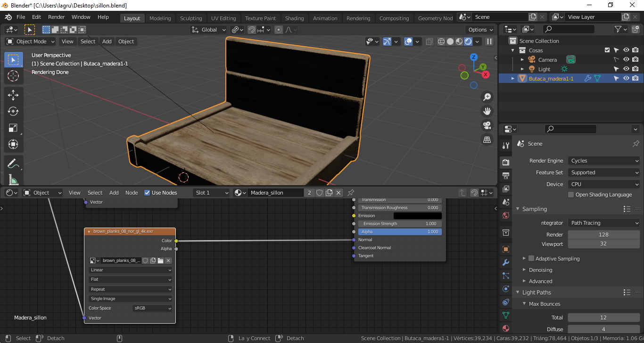Activate the Move tool

(13, 95)
